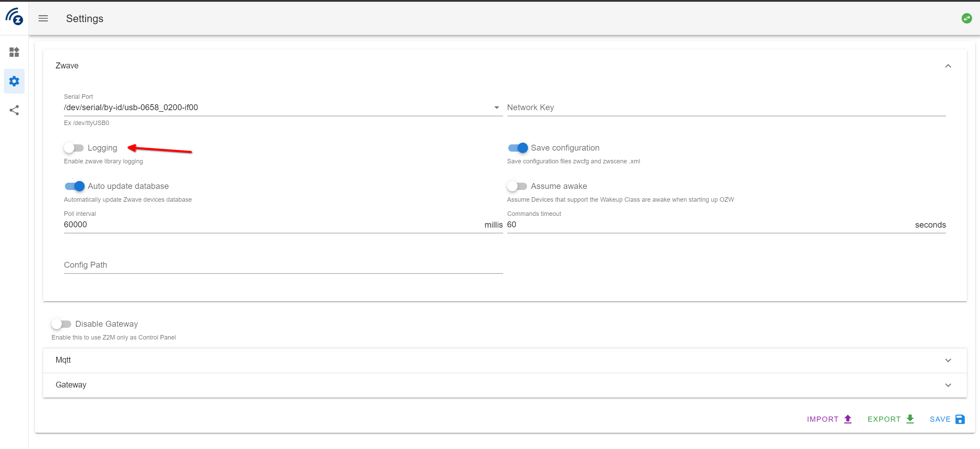The image size is (980, 449).
Task: Click the Config Path input field
Action: click(x=283, y=265)
